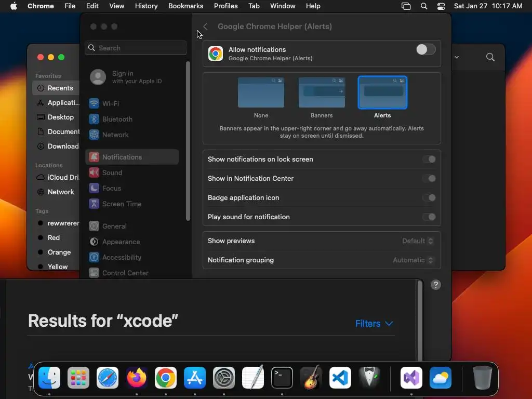Screen dimensions: 532x399
Task: Toggle Show in Notification Center switch
Action: point(429,179)
